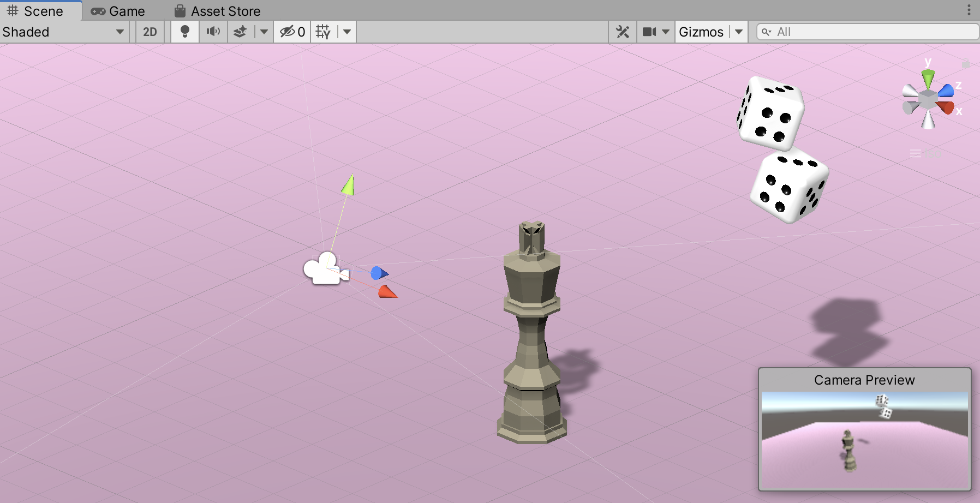Select the upper dice object
The height and width of the screenshot is (503, 980).
coord(770,113)
